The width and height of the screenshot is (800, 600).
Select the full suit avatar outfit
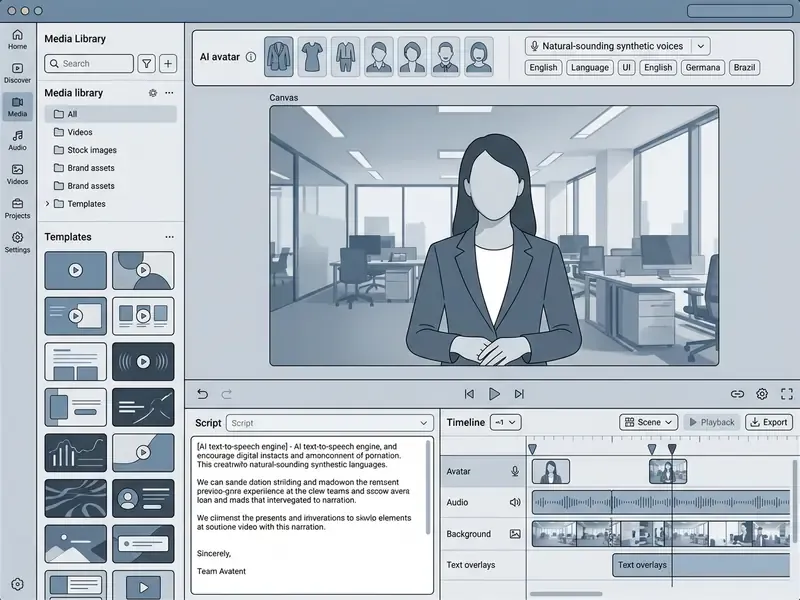point(345,57)
